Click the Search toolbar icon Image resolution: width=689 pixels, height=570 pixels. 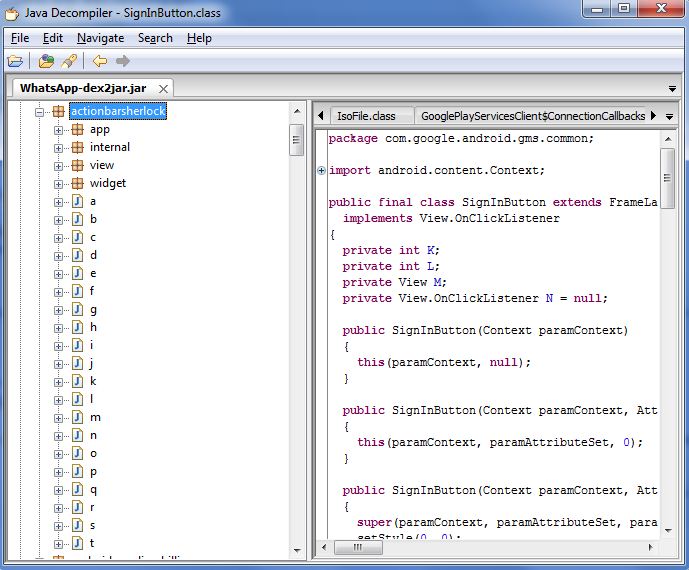pyautogui.click(x=69, y=61)
